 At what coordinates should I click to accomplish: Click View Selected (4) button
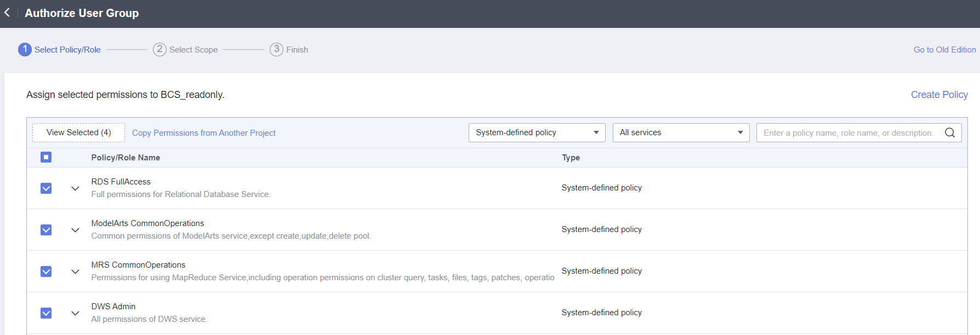tap(78, 132)
